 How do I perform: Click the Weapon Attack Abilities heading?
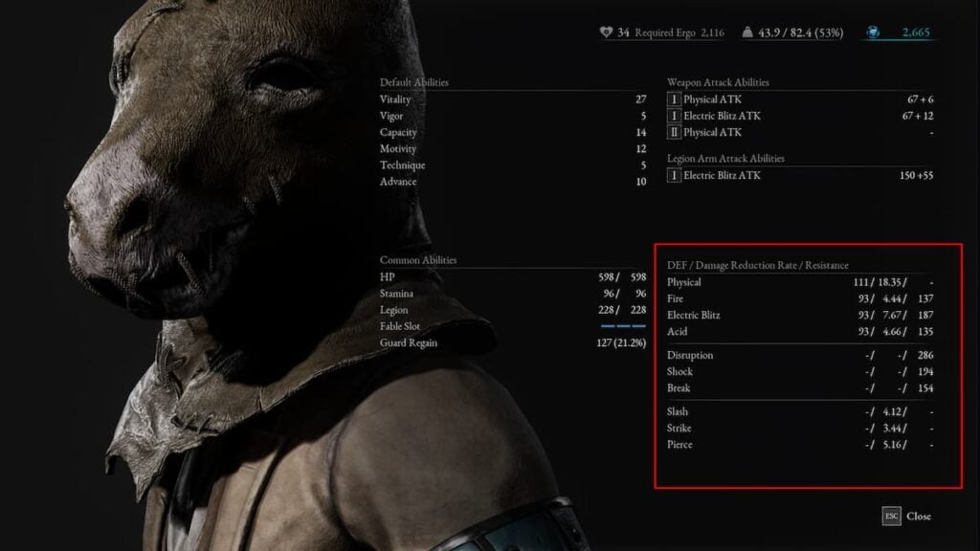[718, 82]
